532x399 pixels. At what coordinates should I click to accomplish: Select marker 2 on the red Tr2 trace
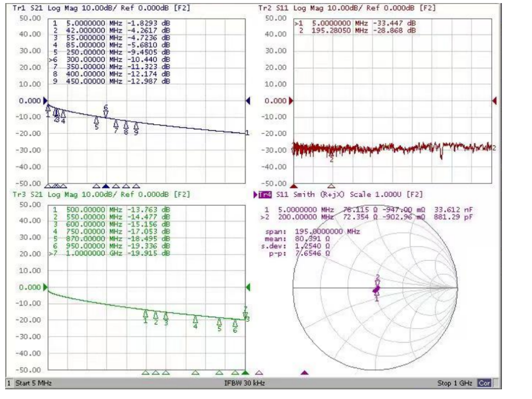coord(331,155)
